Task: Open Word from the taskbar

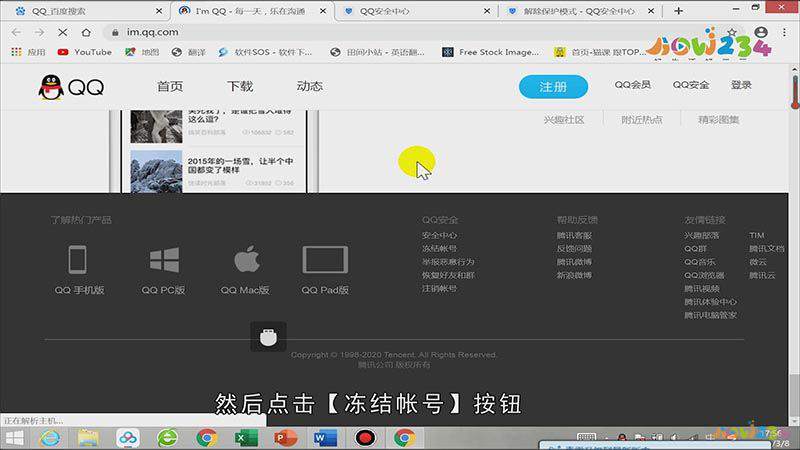Action: tap(325, 438)
